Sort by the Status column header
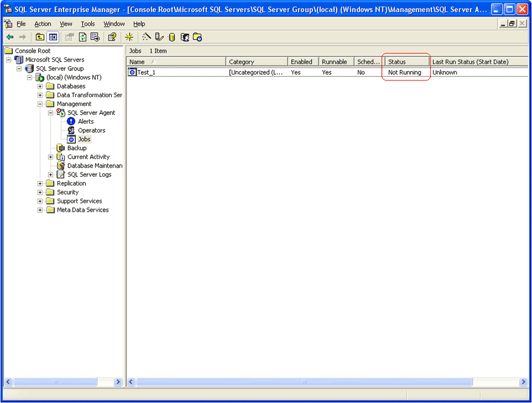Screen dimensions: 532x403 [407, 62]
